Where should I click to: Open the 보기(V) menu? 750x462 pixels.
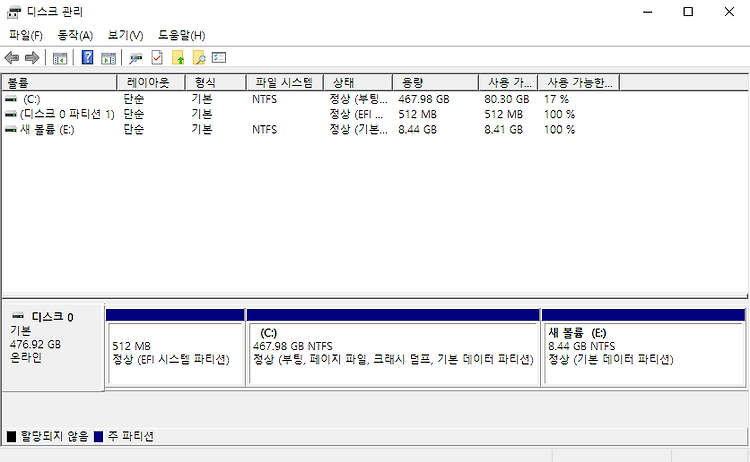click(125, 35)
